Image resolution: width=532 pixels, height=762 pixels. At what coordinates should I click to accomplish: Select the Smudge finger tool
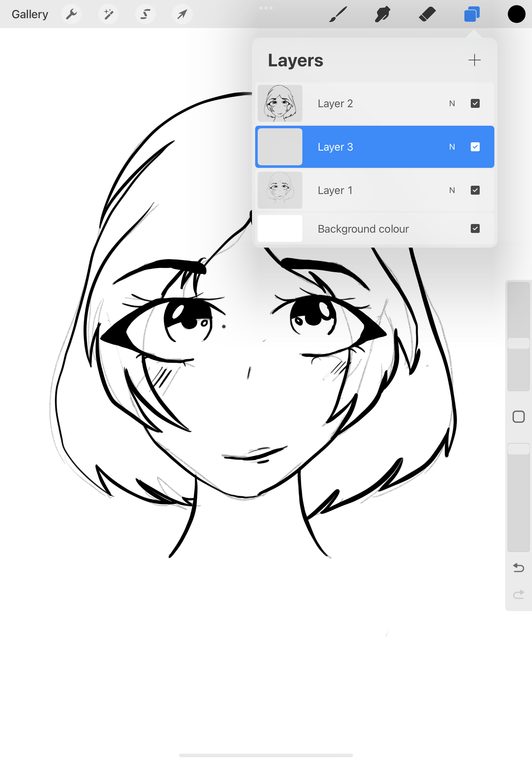tap(382, 14)
